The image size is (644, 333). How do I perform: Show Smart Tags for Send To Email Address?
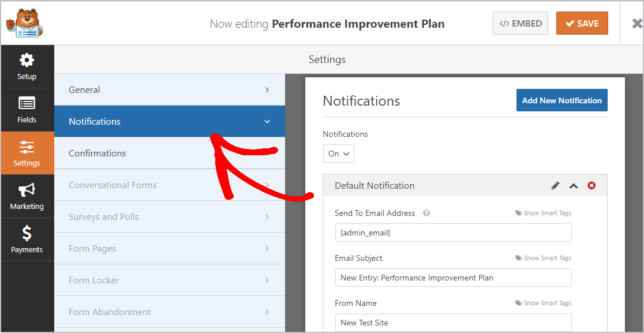pos(543,213)
